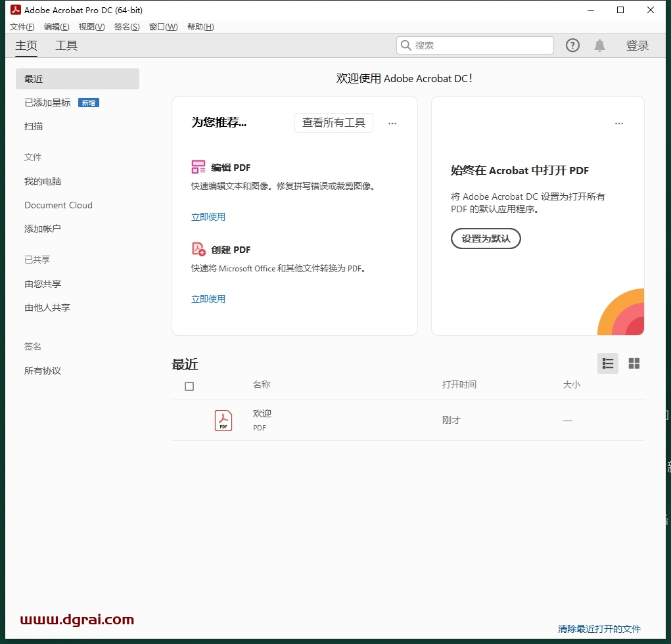
Task: Click the 编辑 PDF heading
Action: 231,168
